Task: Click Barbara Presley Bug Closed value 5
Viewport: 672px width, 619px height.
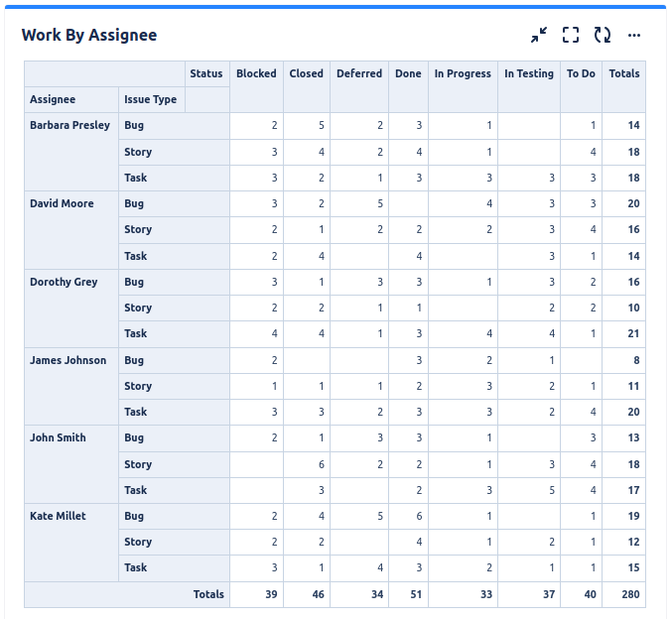Action: pyautogui.click(x=307, y=126)
